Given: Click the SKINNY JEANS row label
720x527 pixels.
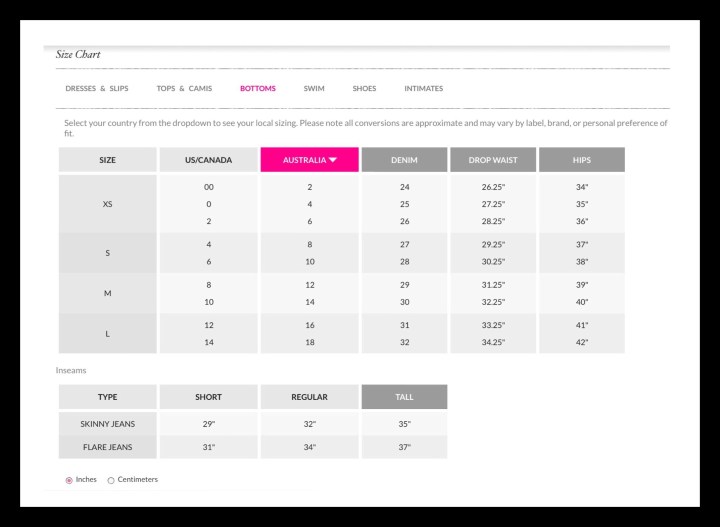Looking at the screenshot, I should coord(107,424).
